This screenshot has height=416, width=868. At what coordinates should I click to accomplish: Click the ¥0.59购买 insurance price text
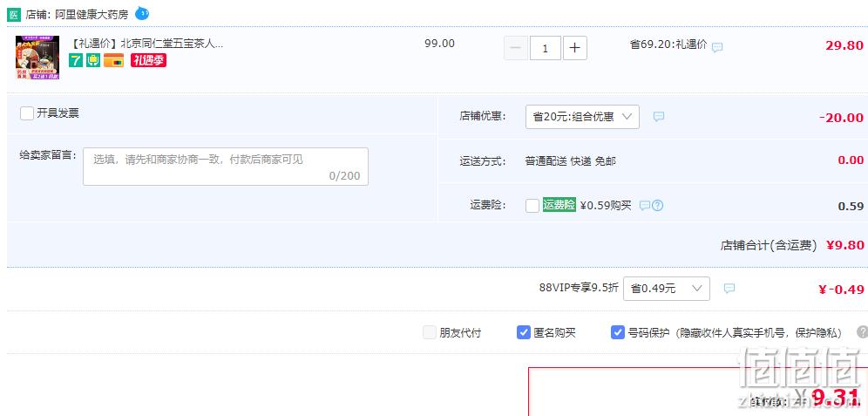coord(606,206)
